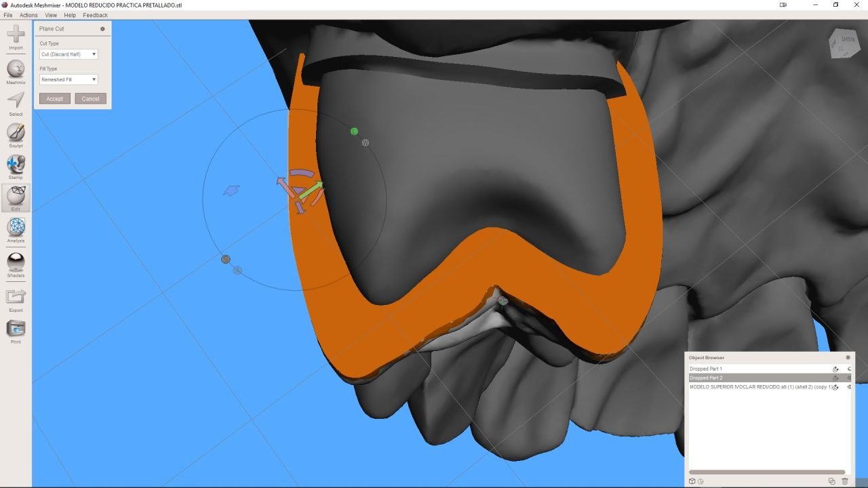Click the pie icon in Object Browser footer
The image size is (868, 488).
click(x=701, y=481)
